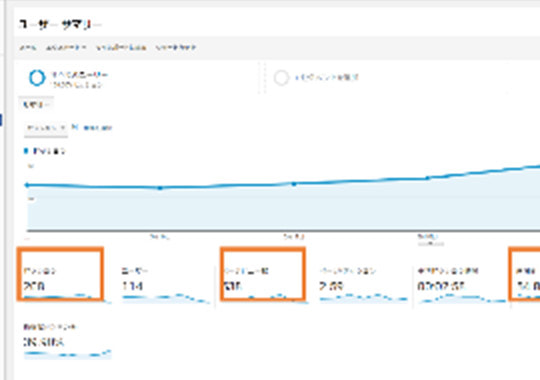
Task: Open the Export menu in report toolbar
Action: click(x=66, y=48)
